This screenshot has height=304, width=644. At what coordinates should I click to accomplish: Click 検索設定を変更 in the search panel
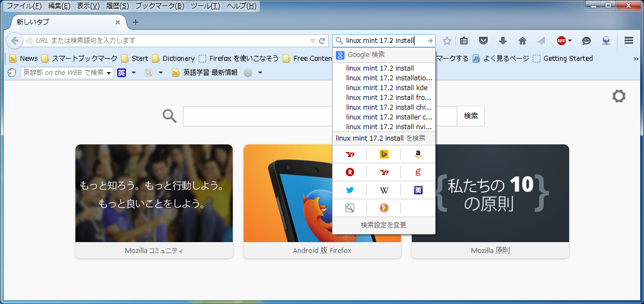coord(384,225)
